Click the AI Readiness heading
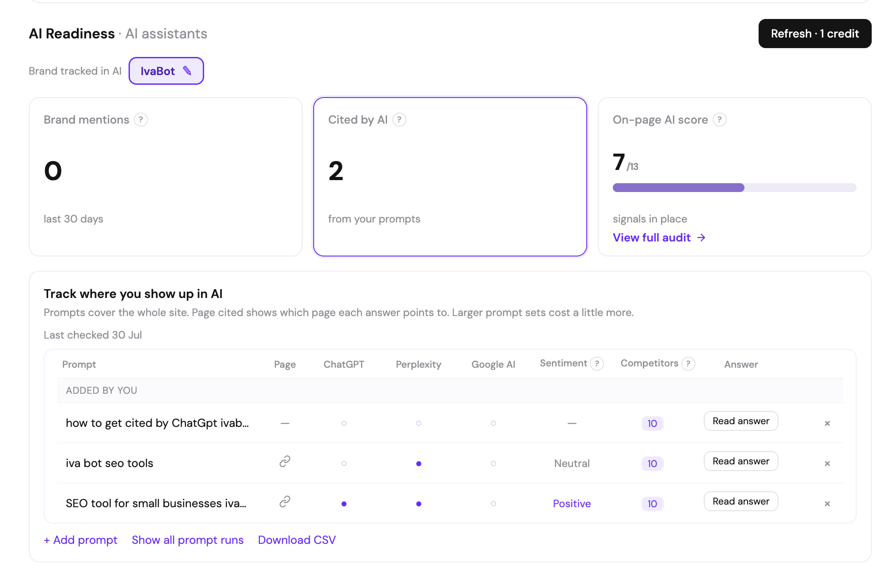Screen dimensions: 896x588 pyautogui.click(x=72, y=34)
